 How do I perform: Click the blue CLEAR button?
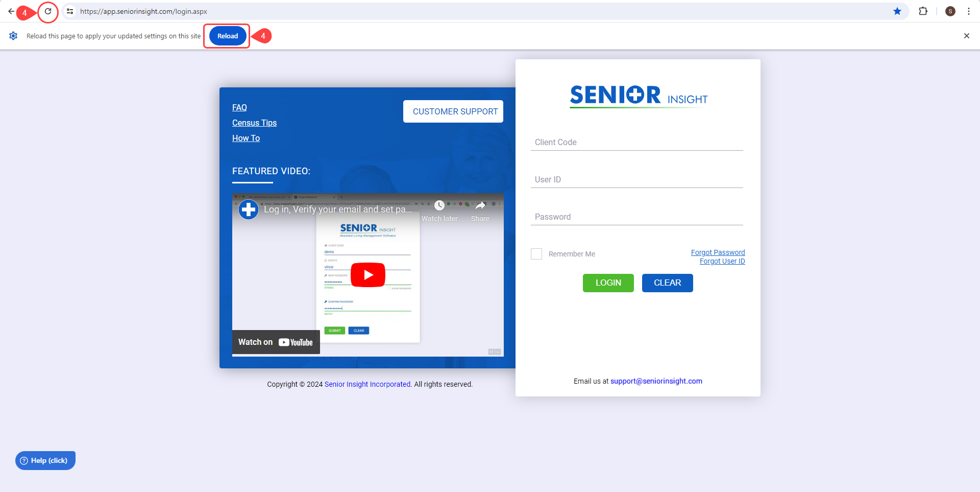(x=668, y=283)
